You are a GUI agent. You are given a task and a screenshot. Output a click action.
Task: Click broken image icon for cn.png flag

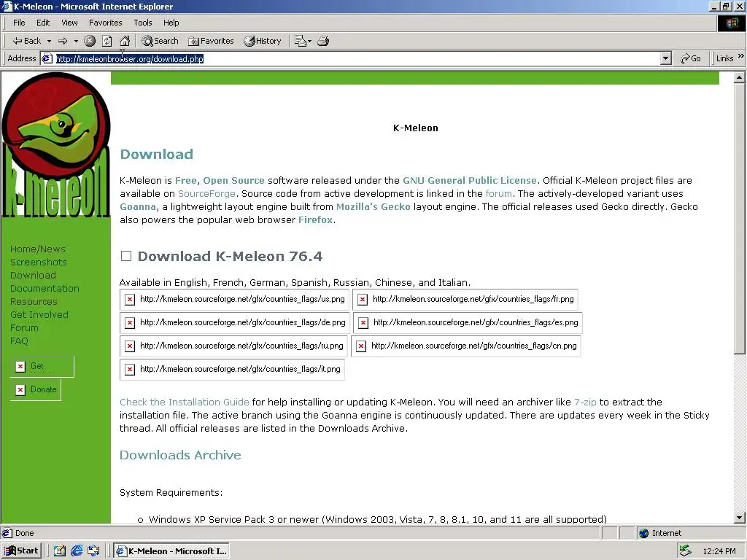click(361, 346)
